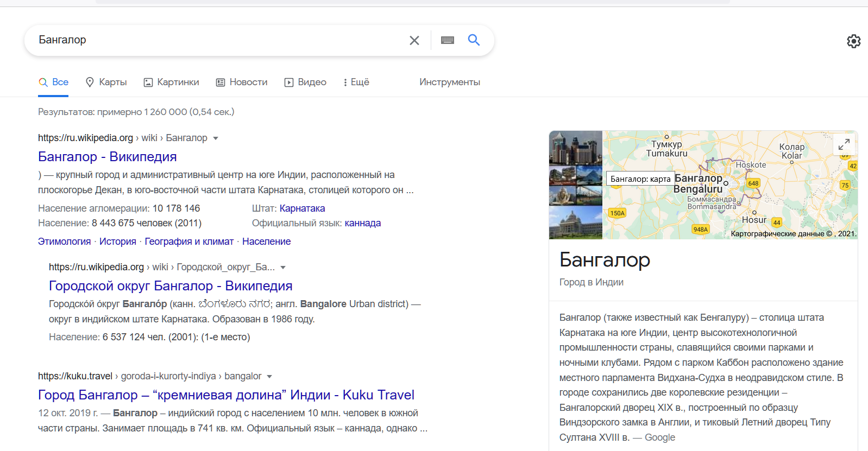Image resolution: width=868 pixels, height=451 pixels.
Task: Click the skyline photo thumbnail in knowledge panel
Action: [x=575, y=148]
